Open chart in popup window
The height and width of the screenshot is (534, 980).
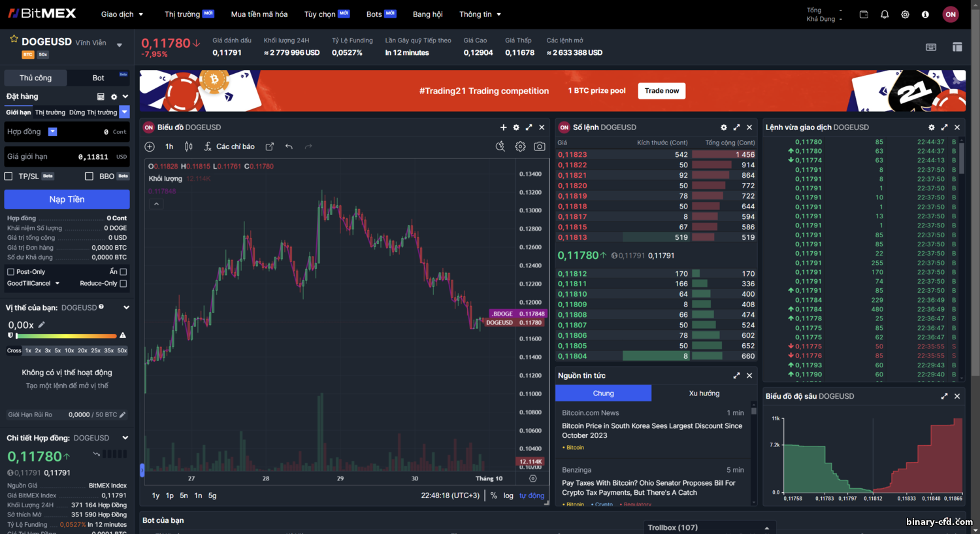click(270, 146)
